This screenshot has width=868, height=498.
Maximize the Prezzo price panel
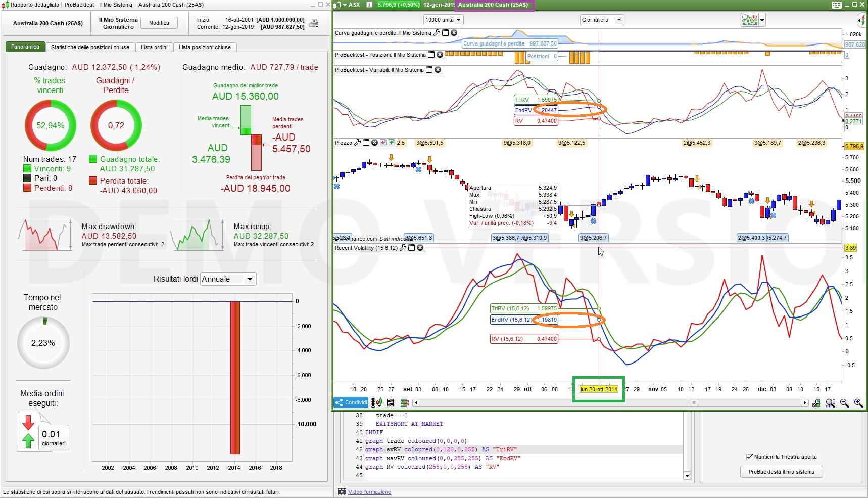(x=366, y=143)
